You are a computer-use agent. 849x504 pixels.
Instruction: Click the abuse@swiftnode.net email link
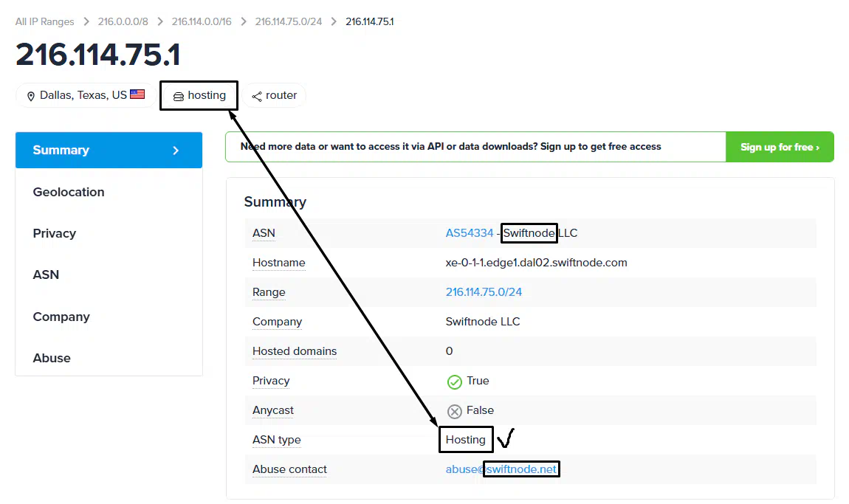click(x=501, y=469)
